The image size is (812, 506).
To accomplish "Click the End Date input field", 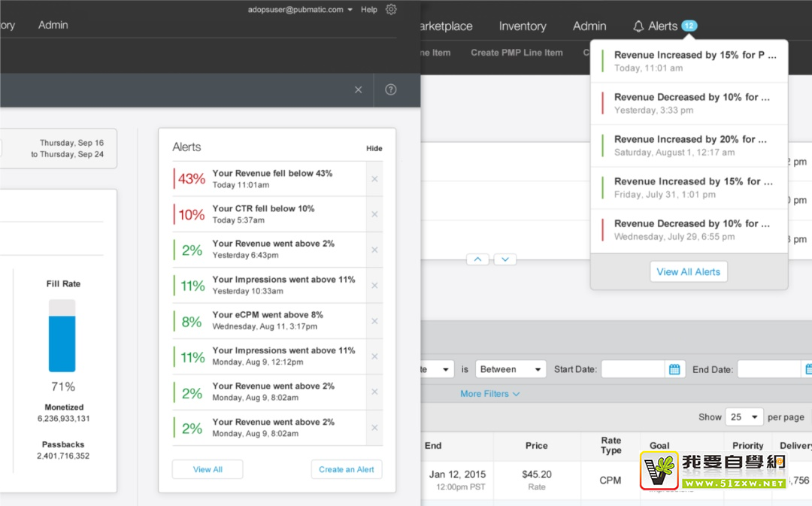I will [x=767, y=369].
